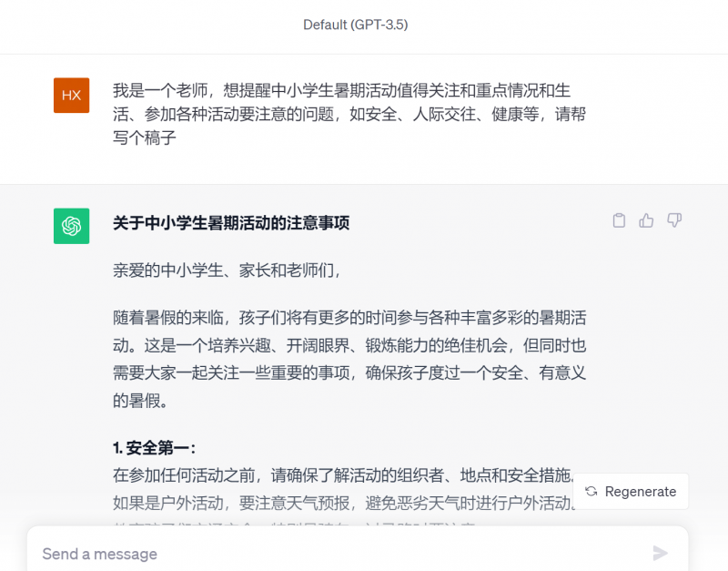Click the paper plane send icon
This screenshot has height=571, width=728.
[661, 553]
